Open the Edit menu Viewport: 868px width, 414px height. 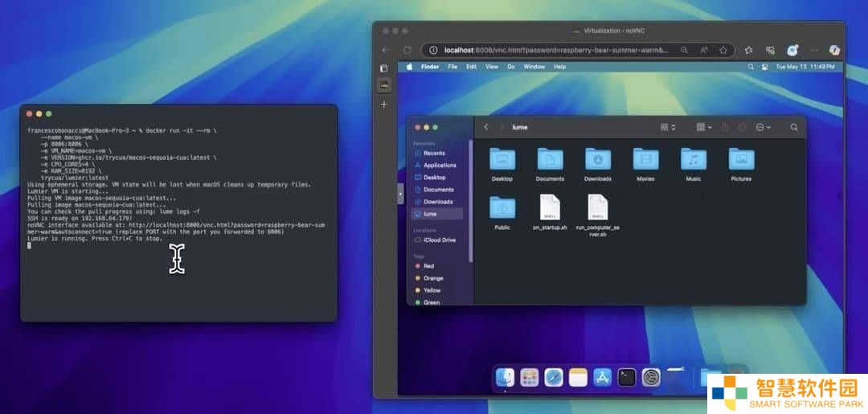[471, 67]
